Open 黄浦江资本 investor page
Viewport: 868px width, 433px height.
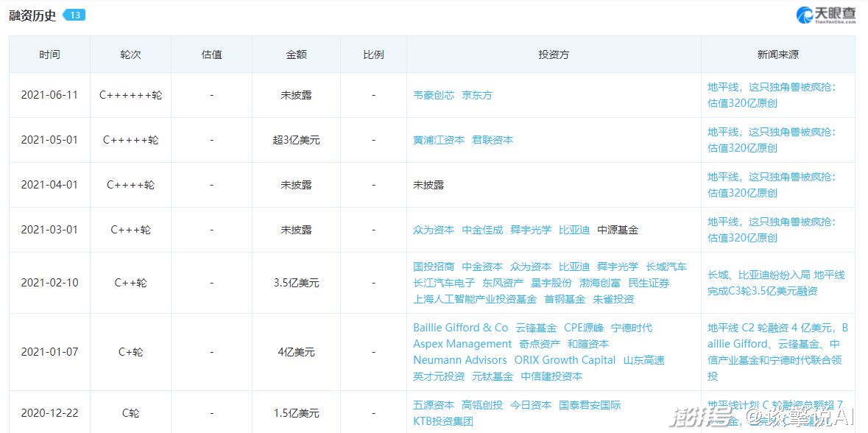[439, 140]
